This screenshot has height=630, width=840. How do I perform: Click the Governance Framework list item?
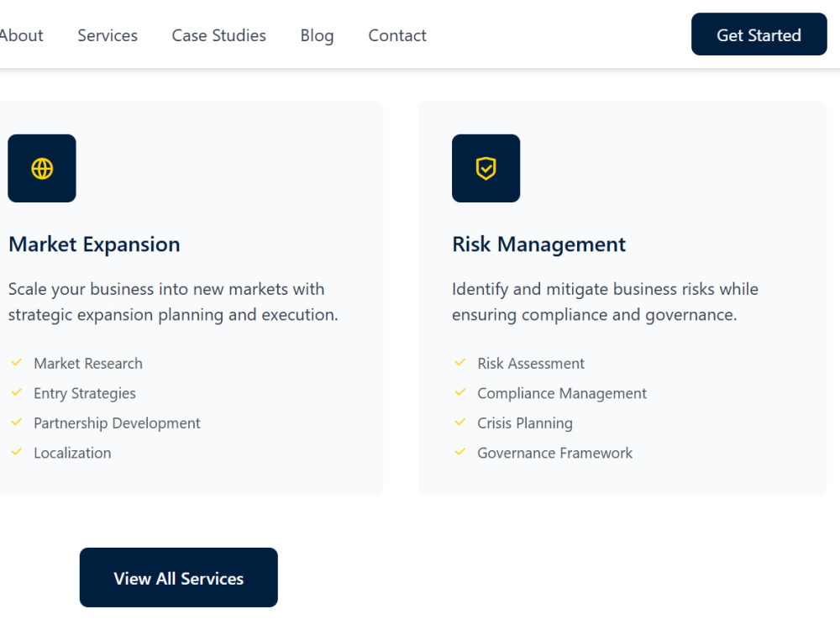[x=555, y=454]
